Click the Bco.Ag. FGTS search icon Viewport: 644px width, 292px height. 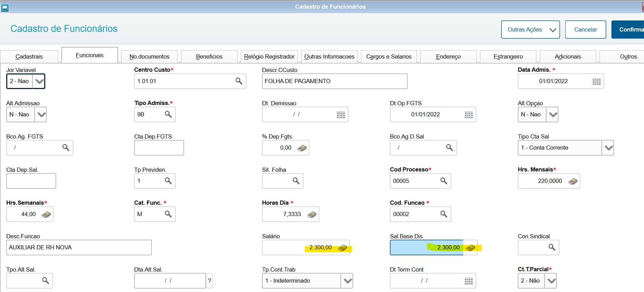click(x=66, y=148)
